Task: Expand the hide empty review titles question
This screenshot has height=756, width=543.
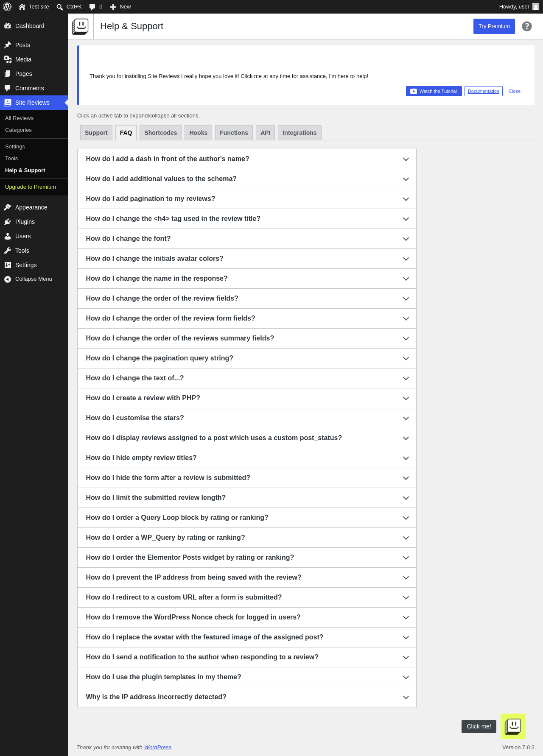Action: 247,458
